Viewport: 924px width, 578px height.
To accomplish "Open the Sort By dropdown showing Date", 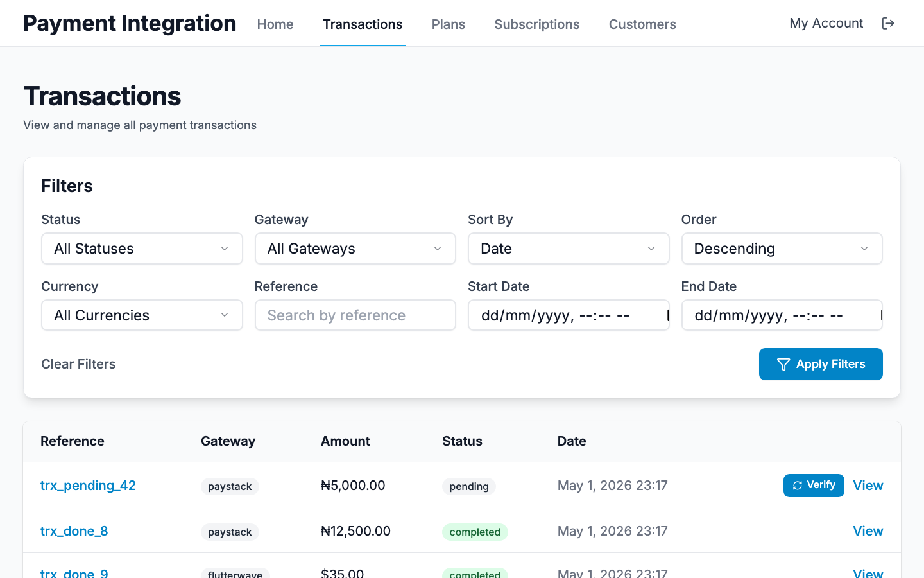I will tap(569, 249).
